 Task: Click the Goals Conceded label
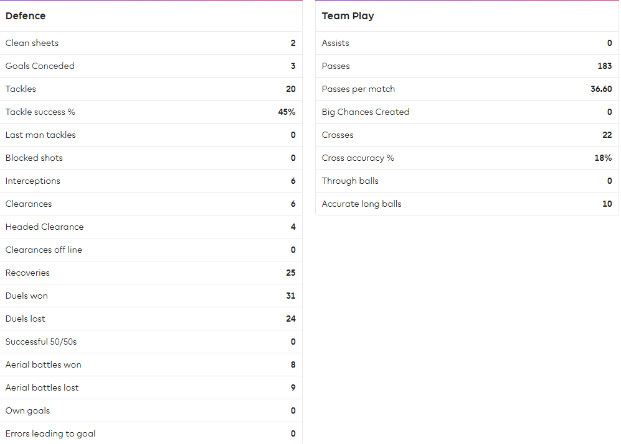tap(40, 66)
